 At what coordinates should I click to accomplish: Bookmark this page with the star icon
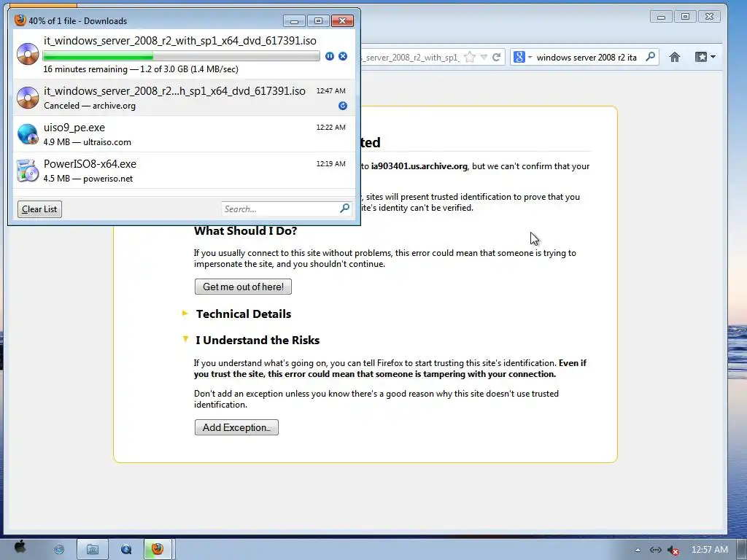point(470,57)
